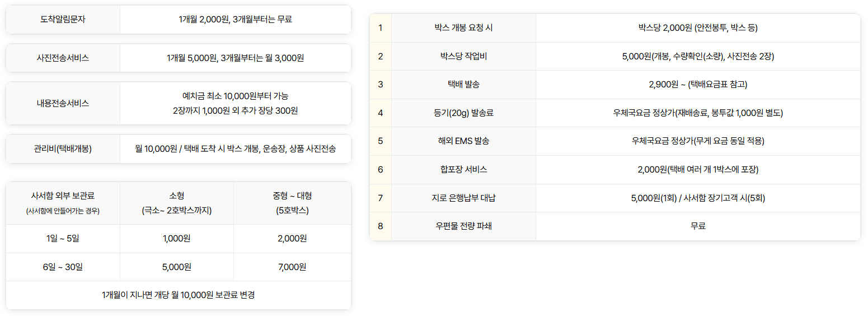Click the 사서함 외부 보관료 header
This screenshot has width=868, height=316.
tap(63, 196)
